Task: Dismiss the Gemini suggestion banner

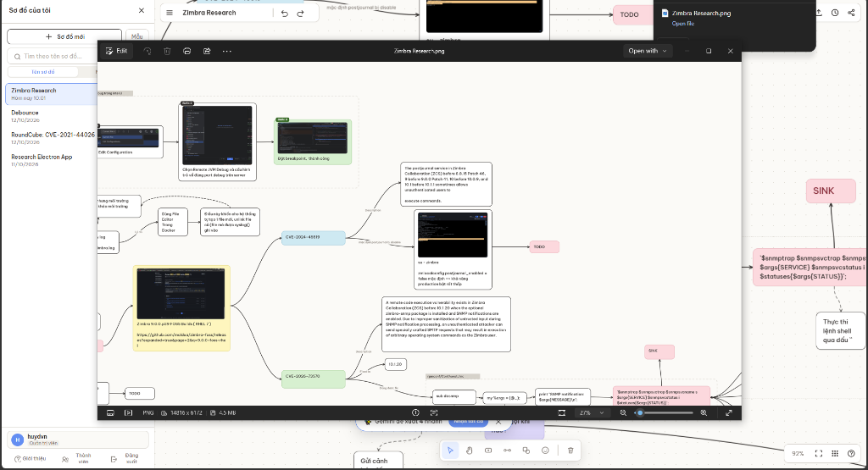Action: click(x=498, y=422)
